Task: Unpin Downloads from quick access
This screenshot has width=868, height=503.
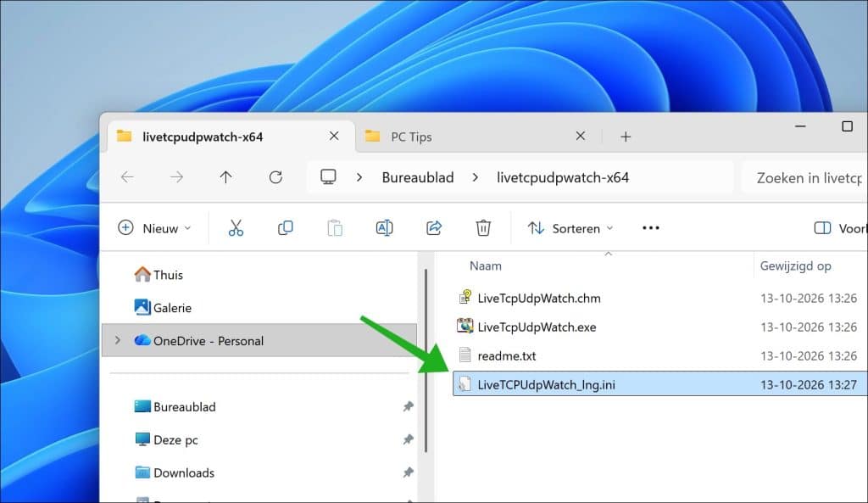Action: 409,472
